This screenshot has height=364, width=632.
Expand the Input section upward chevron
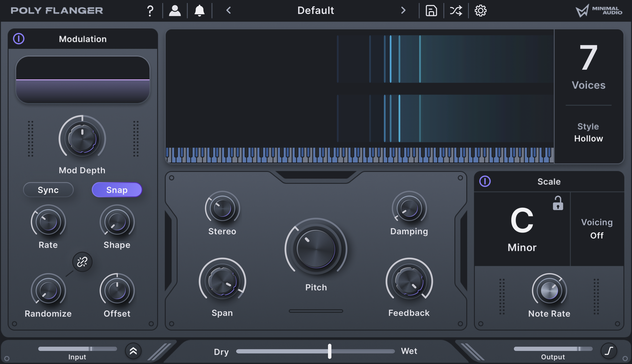134,351
